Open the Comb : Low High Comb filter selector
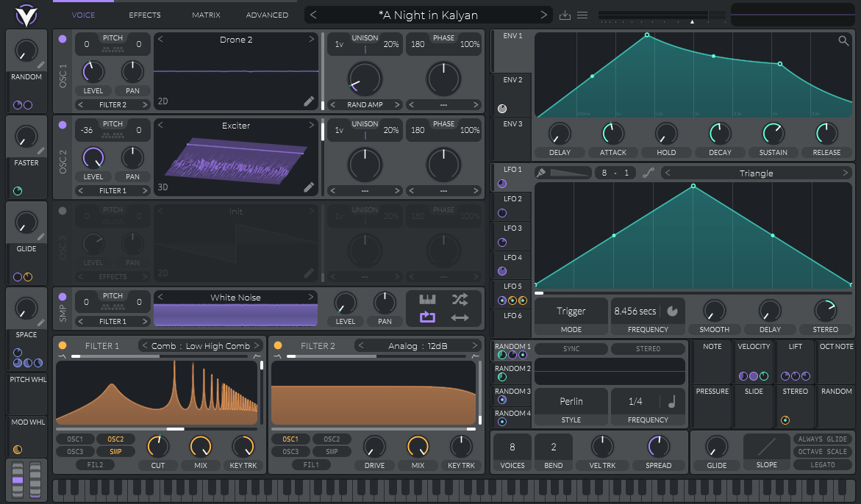 201,346
